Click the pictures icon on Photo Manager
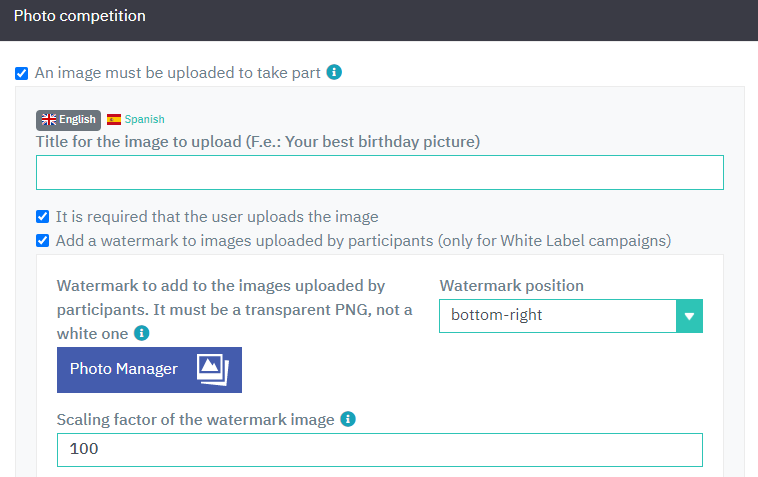Screen dimensions: 758x477 pyautogui.click(x=213, y=370)
